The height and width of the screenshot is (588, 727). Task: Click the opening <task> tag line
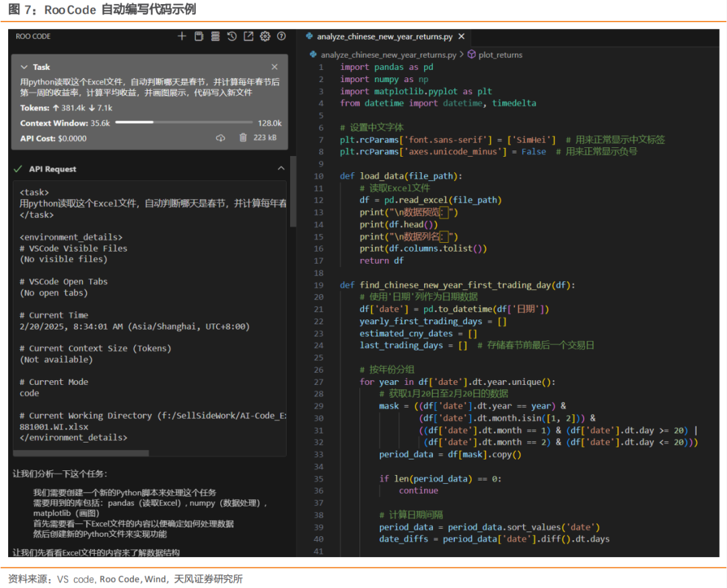click(x=34, y=192)
